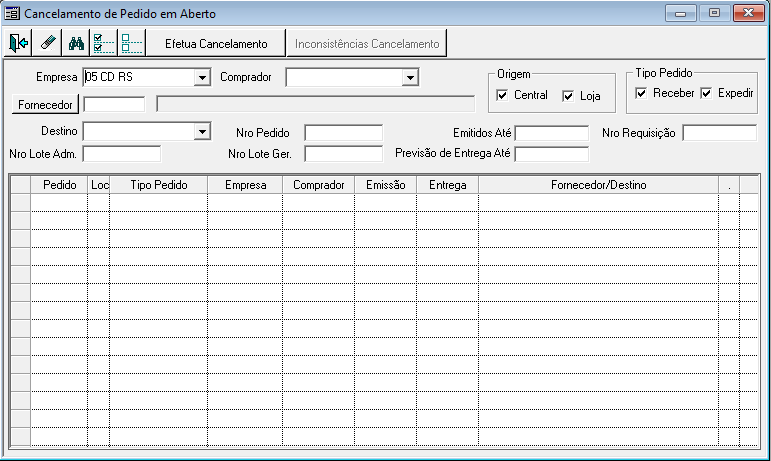Click the Nro Lote Adm. input field
Viewport: 771px width, 461px height.
point(122,154)
